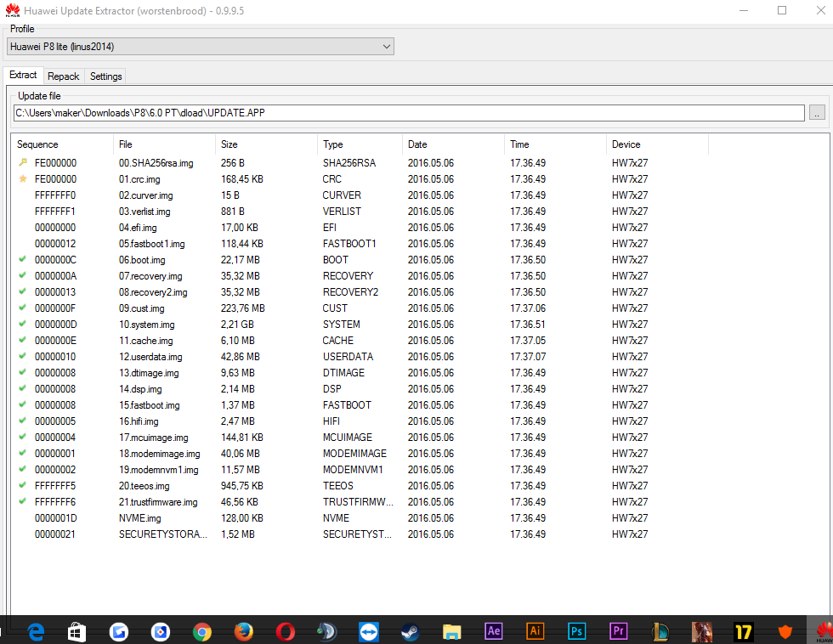833x644 pixels.
Task: Sort by the Date column header
Action: click(x=453, y=144)
